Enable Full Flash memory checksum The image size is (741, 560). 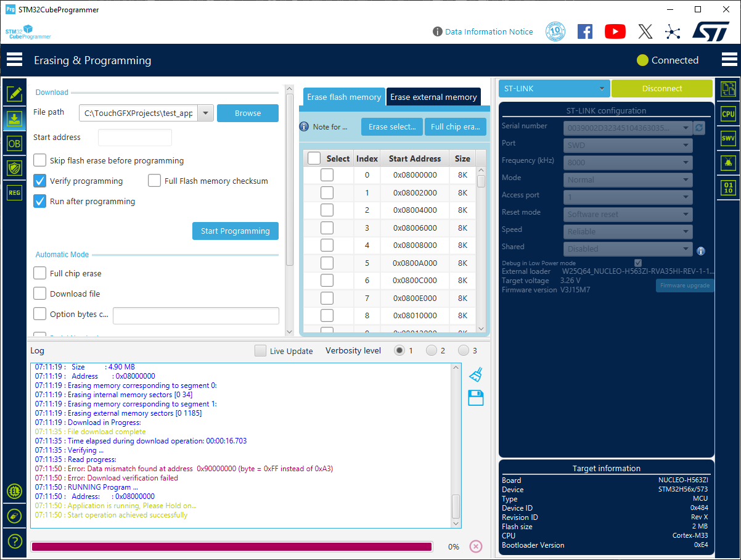[155, 181]
